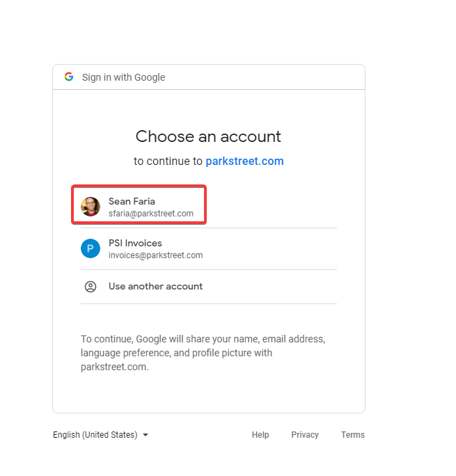This screenshot has width=456, height=476.
Task: Open the Help link
Action: [x=260, y=435]
